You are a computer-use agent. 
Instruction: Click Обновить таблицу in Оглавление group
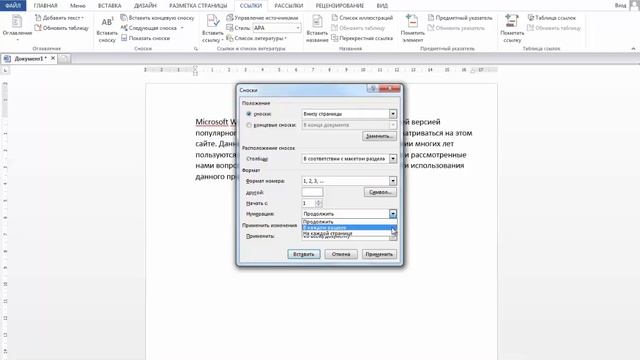pos(62,28)
